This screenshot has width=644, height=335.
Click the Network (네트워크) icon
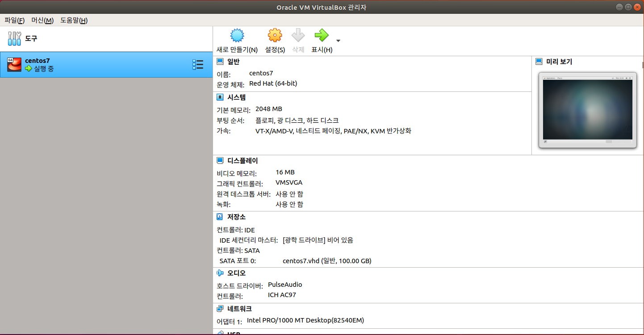click(x=220, y=309)
